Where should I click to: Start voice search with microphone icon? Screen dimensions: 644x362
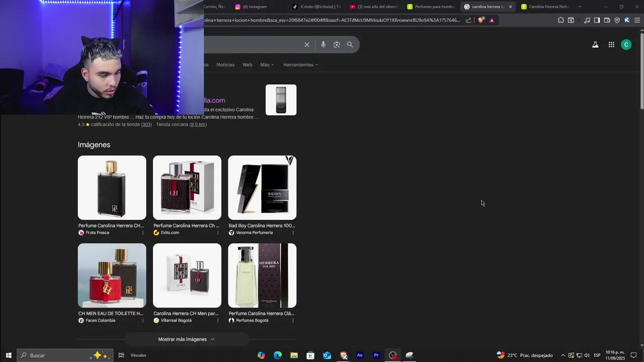pyautogui.click(x=323, y=45)
